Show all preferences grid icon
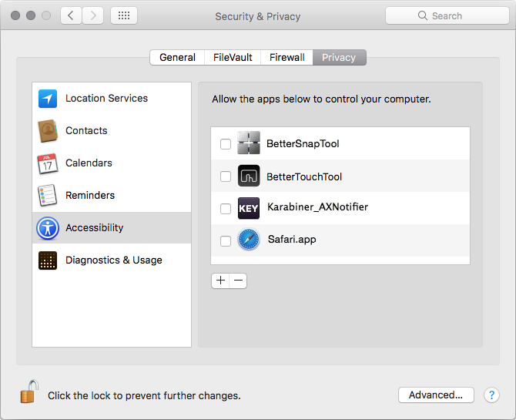516x420 pixels. tap(124, 15)
